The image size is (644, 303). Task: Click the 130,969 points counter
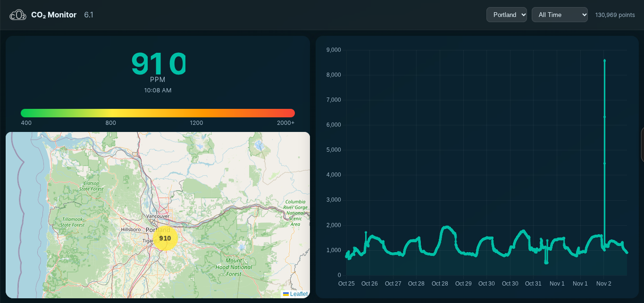click(615, 15)
